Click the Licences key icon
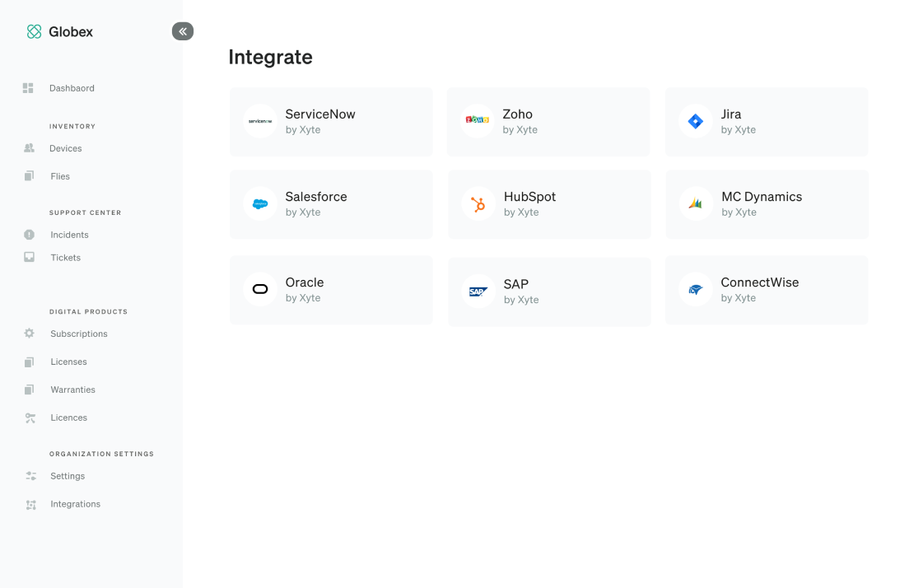The width and height of the screenshot is (914, 588). pyautogui.click(x=30, y=418)
